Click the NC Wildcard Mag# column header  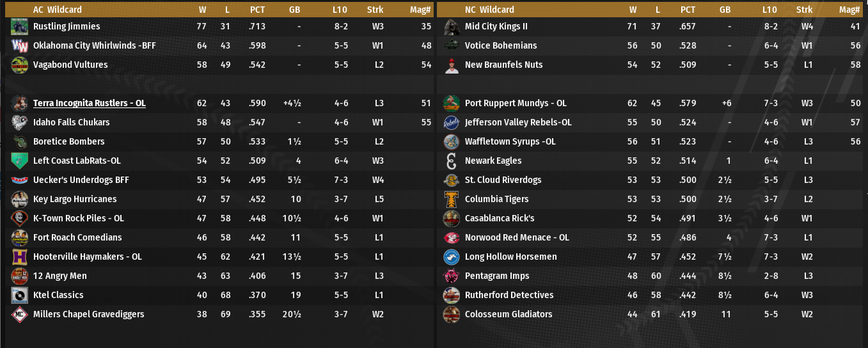(849, 10)
